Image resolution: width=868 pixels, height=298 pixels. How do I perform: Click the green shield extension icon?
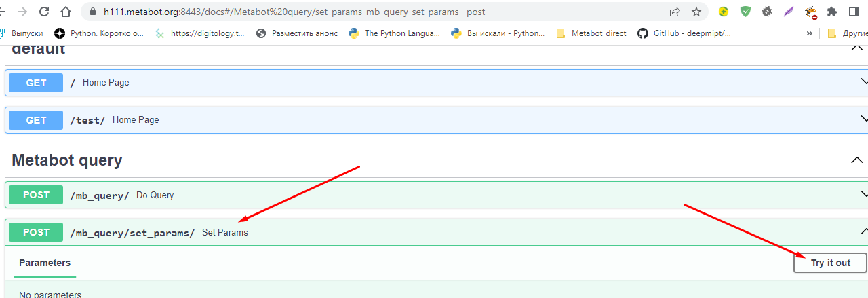click(x=745, y=12)
